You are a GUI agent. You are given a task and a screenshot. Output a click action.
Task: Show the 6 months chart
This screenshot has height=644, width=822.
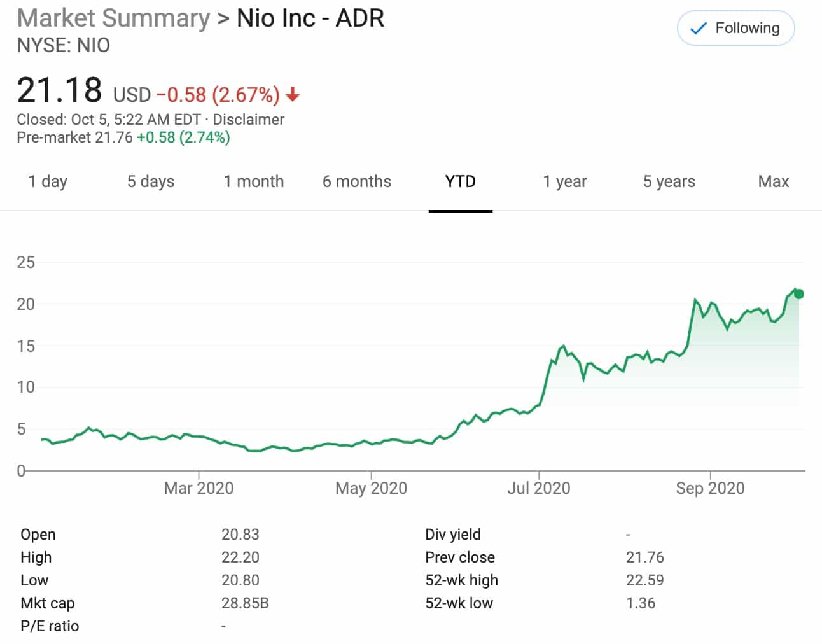click(356, 182)
